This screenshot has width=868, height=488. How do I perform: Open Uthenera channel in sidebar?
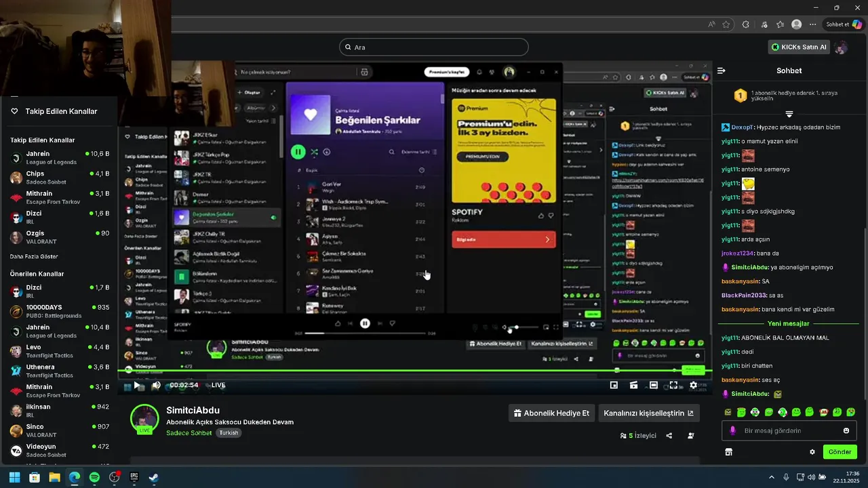[x=59, y=371]
